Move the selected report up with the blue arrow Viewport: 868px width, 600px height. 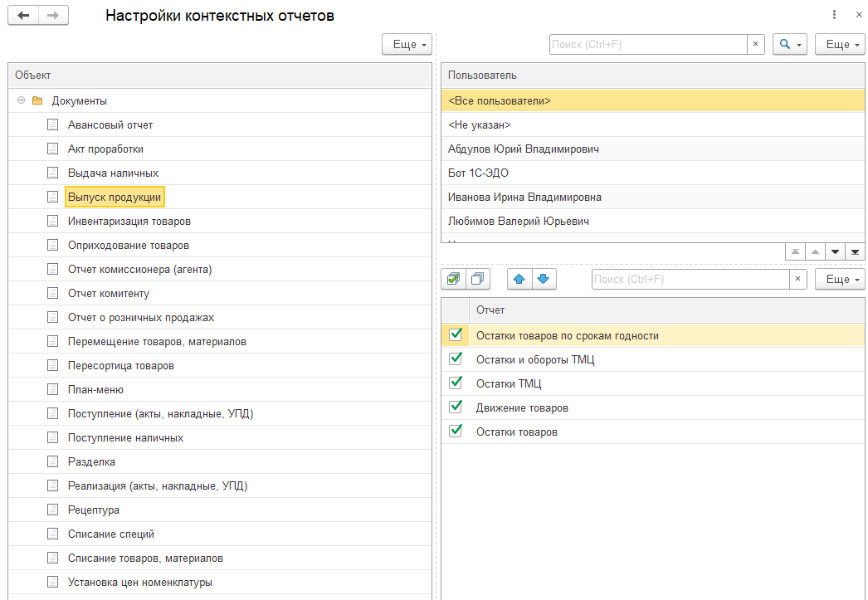click(x=519, y=280)
